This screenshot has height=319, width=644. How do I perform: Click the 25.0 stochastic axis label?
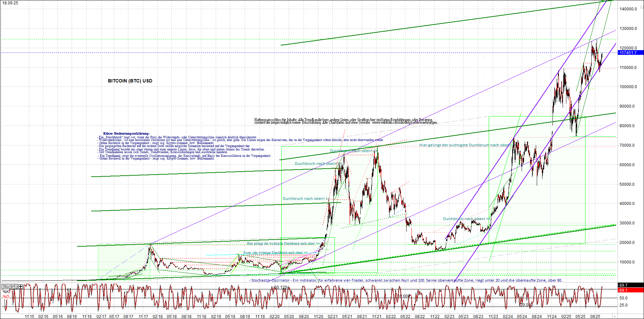(623, 305)
